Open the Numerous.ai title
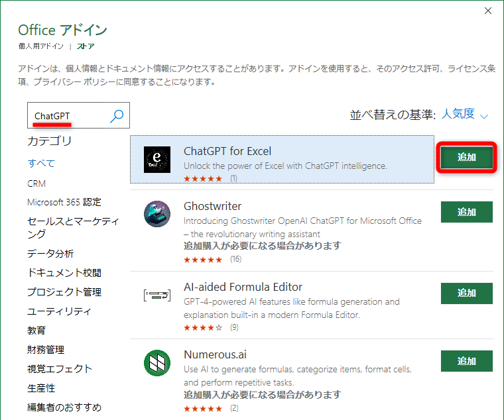 [x=215, y=354]
